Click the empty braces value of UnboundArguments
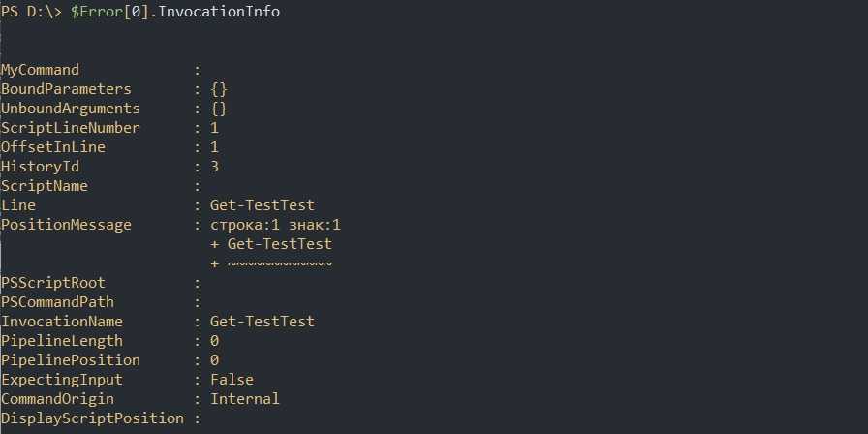The image size is (868, 434). (x=219, y=108)
